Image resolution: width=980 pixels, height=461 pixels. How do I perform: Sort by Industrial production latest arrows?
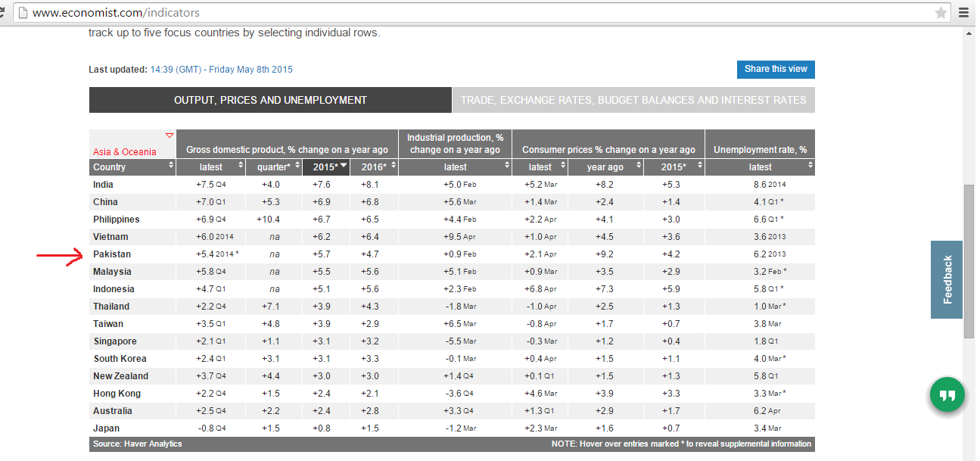(x=506, y=167)
